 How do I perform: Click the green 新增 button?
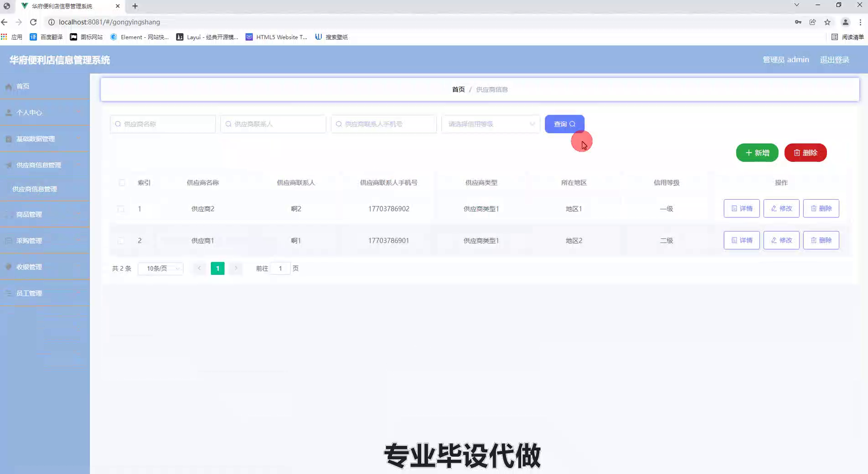[757, 153]
